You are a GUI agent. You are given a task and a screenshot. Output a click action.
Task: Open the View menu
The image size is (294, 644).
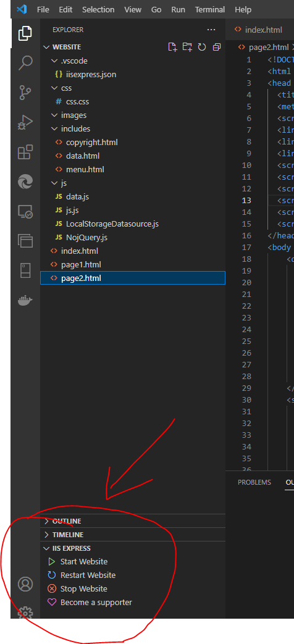pos(133,9)
